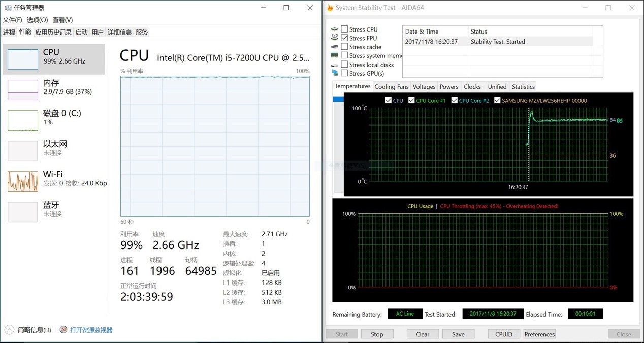
Task: Open the Statistics tab
Action: pyautogui.click(x=524, y=87)
